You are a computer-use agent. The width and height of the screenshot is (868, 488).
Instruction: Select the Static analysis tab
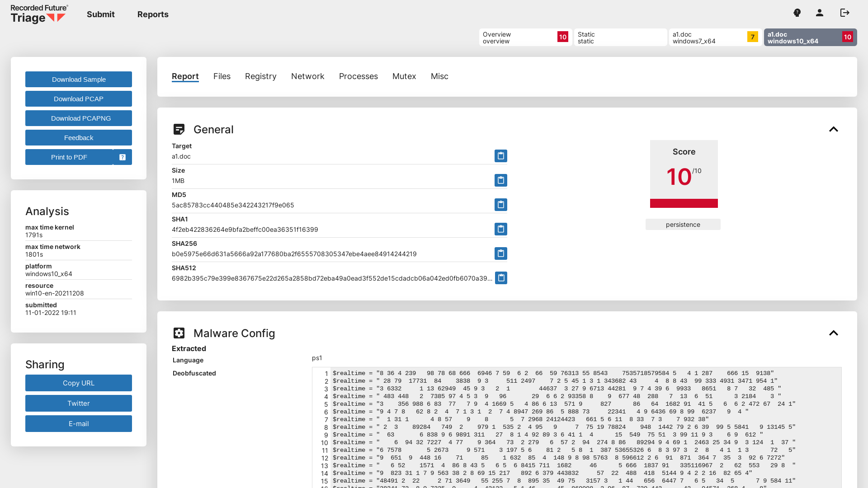[x=621, y=38]
